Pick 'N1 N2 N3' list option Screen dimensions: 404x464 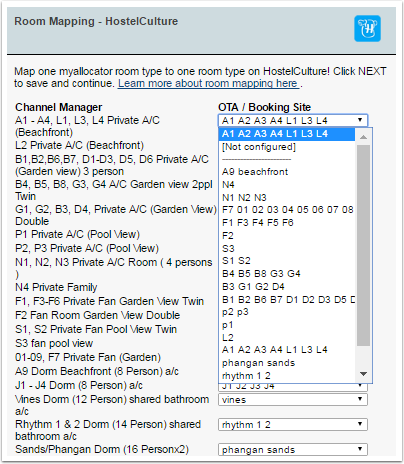click(x=287, y=198)
